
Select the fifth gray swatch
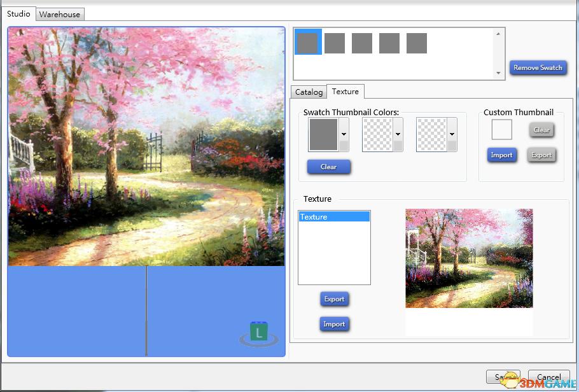(x=417, y=43)
